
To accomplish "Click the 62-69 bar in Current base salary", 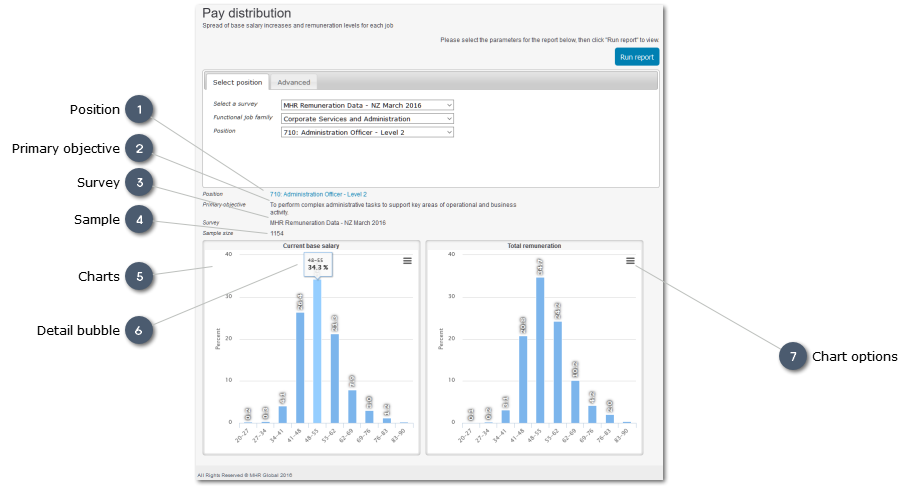I will tap(352, 406).
